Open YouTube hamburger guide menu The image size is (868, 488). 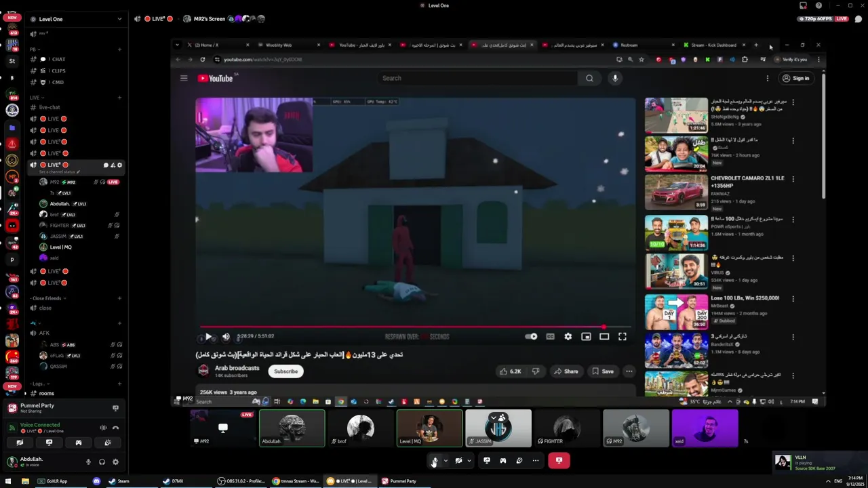[184, 78]
